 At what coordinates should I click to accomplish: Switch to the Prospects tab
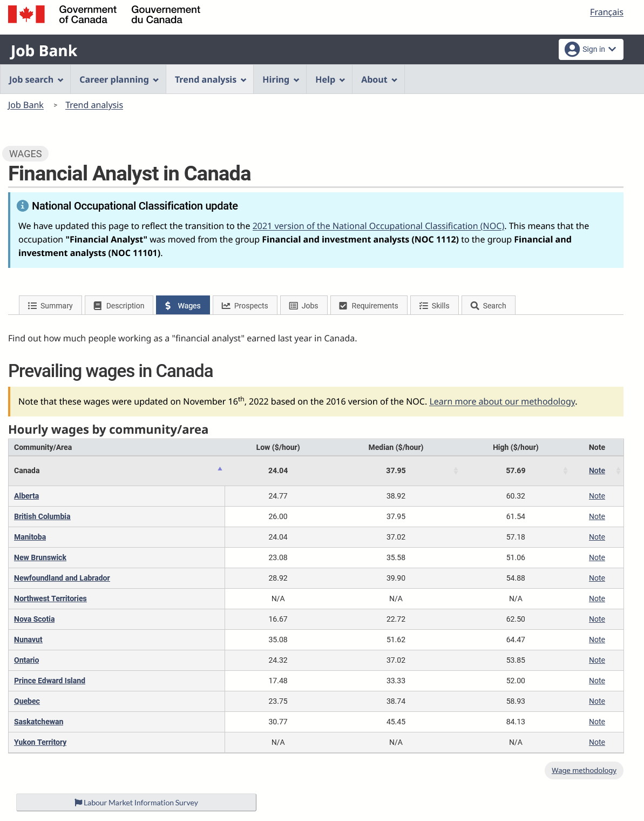coord(245,306)
